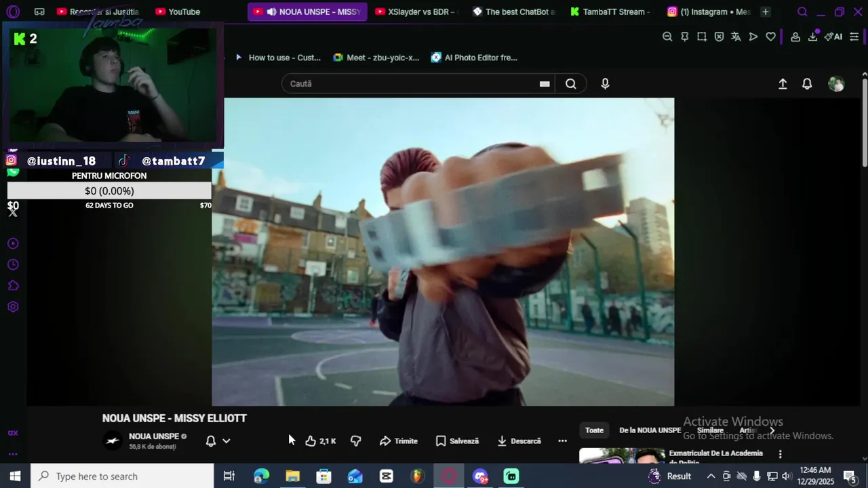Switch to TambaTT Stream tab
The image size is (868, 488).
point(610,12)
